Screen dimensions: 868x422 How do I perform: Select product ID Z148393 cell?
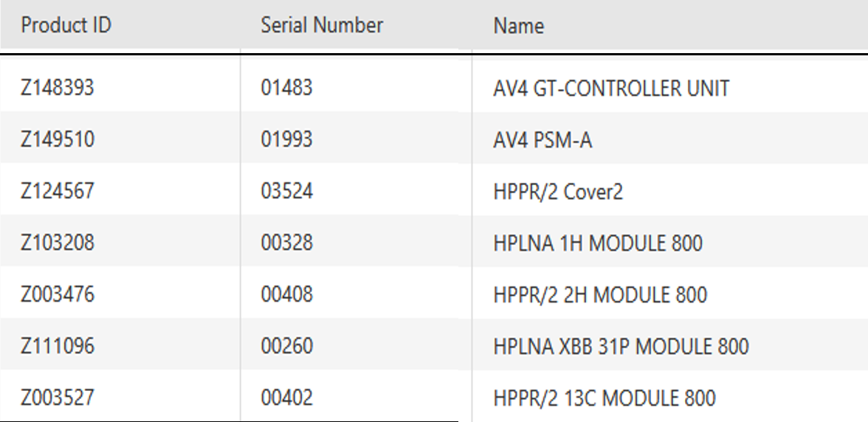tap(58, 89)
